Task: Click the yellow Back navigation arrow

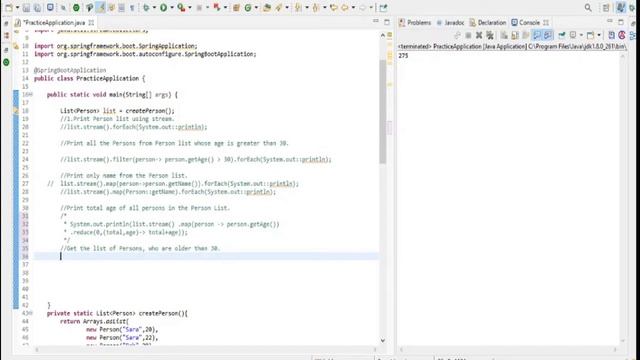Action: coord(345,7)
